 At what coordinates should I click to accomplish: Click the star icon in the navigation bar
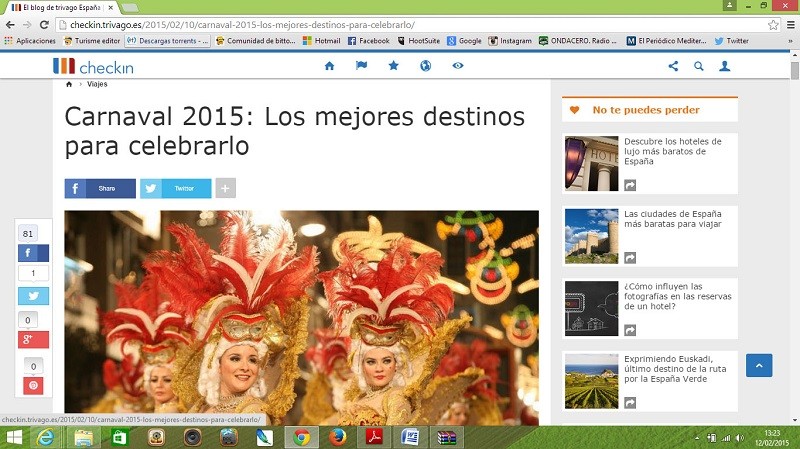point(393,66)
